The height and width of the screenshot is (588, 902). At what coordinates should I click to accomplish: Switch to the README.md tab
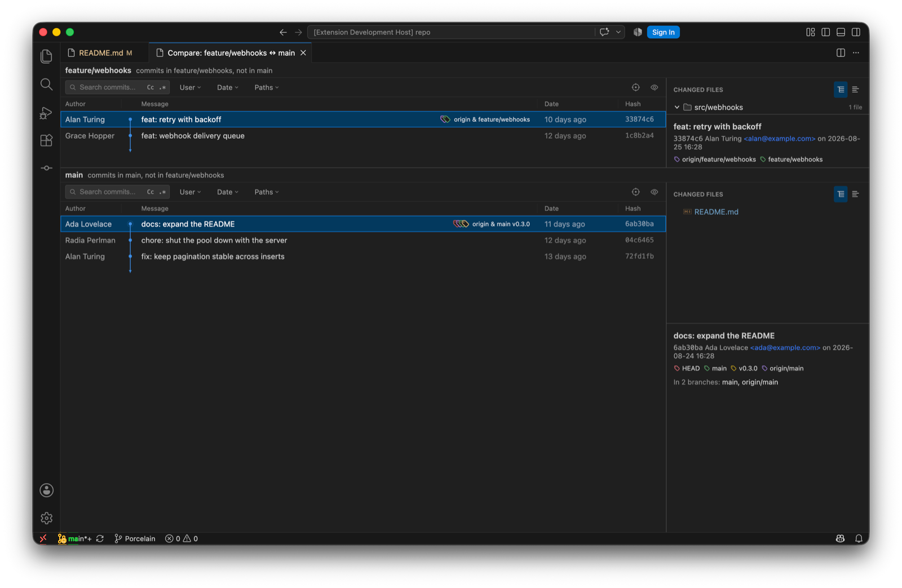click(105, 52)
